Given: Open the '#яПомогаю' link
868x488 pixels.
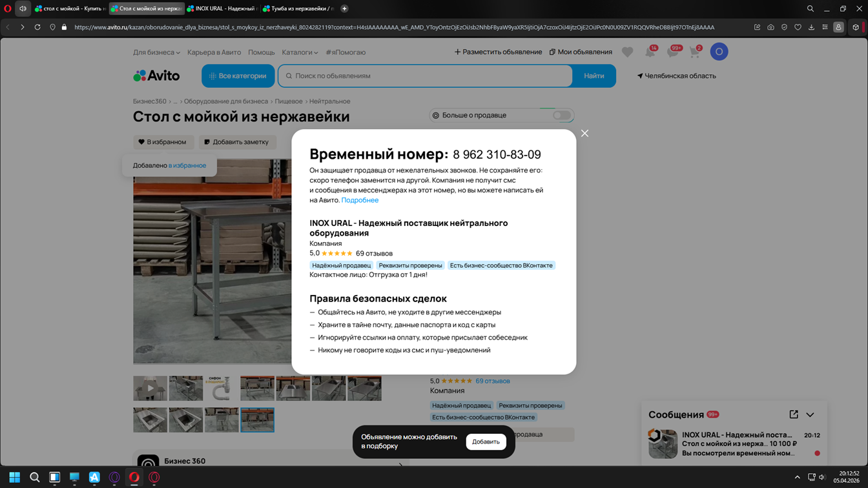Looking at the screenshot, I should coord(346,52).
